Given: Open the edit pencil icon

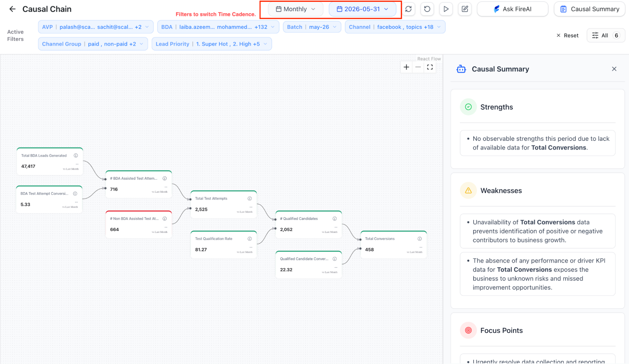Looking at the screenshot, I should tap(465, 9).
